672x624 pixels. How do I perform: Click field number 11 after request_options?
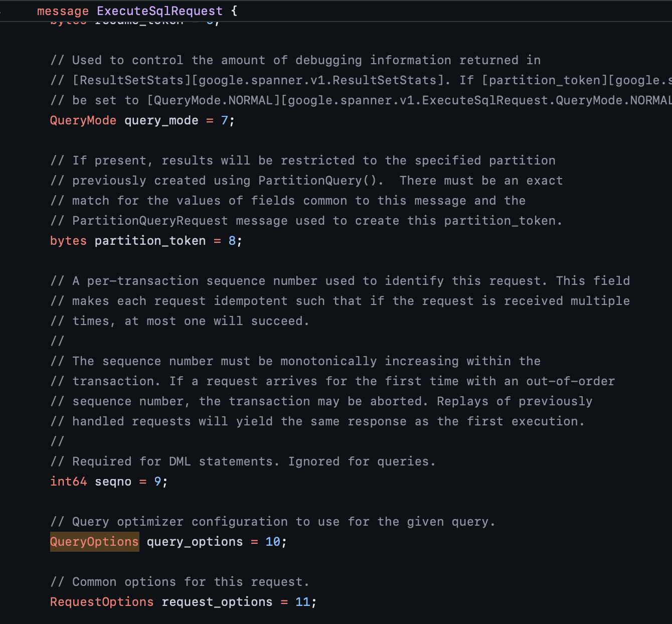tap(302, 602)
